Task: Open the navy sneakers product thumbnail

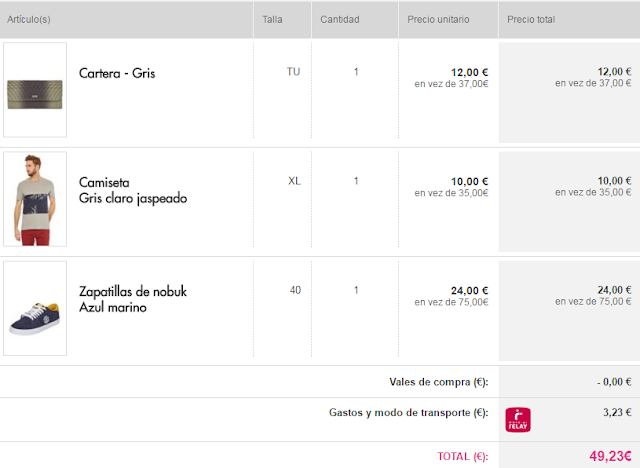Action: point(35,308)
